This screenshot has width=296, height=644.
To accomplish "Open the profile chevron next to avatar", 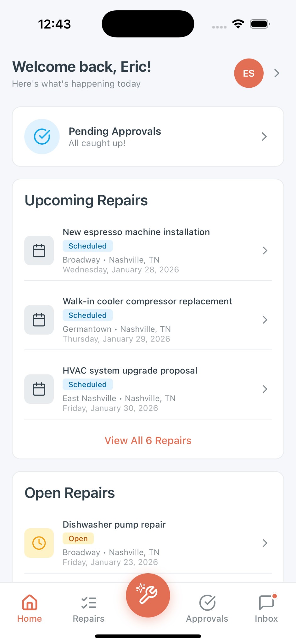I will (x=276, y=73).
